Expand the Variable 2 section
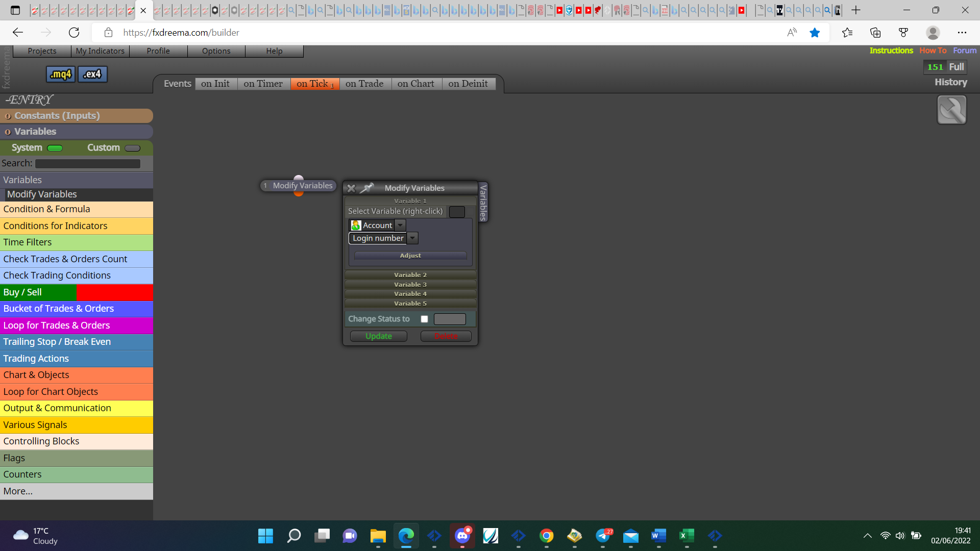The height and width of the screenshot is (551, 980). (410, 275)
